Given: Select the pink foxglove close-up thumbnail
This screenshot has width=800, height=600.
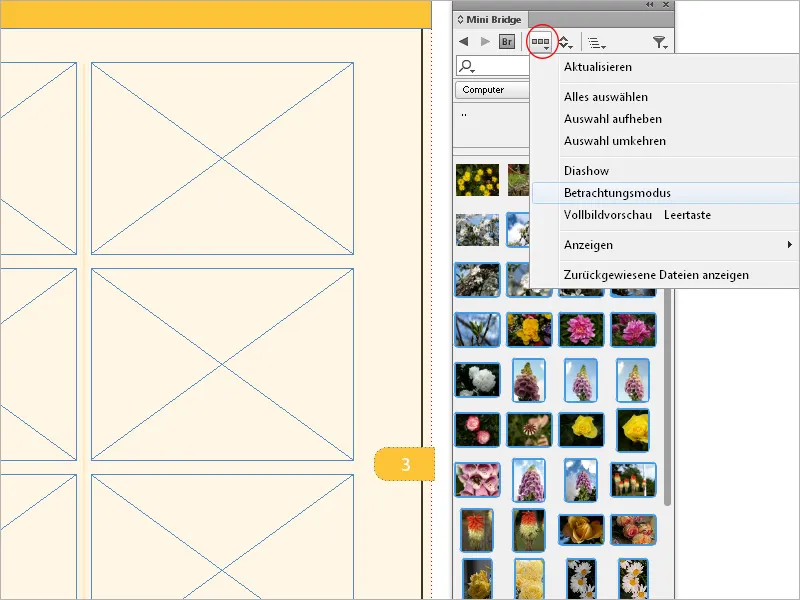Looking at the screenshot, I should (478, 480).
